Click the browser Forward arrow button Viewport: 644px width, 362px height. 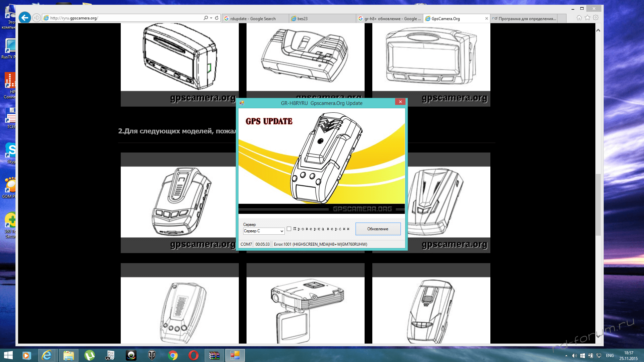pos(37,18)
